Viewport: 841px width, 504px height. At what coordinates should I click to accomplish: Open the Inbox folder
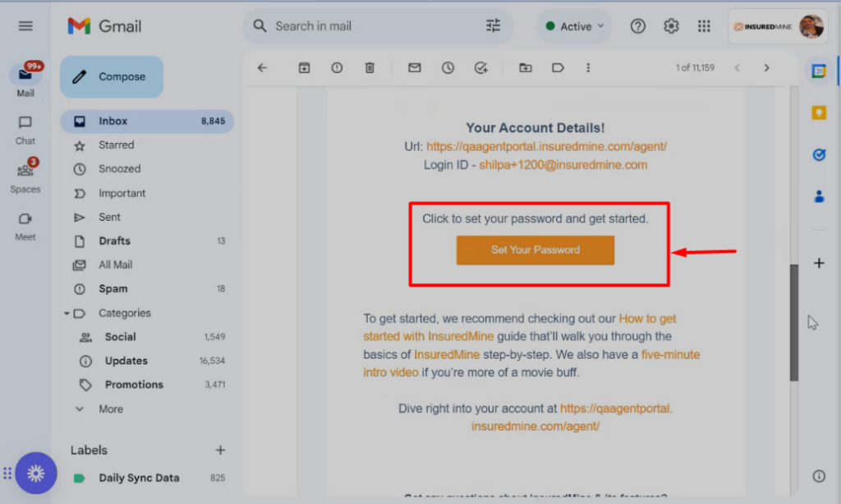(147, 121)
